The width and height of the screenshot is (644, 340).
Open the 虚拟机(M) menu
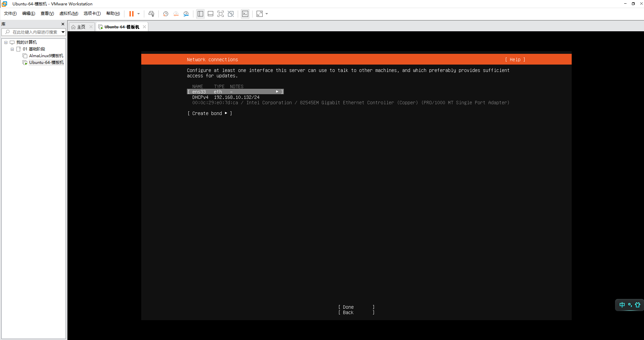[69, 13]
